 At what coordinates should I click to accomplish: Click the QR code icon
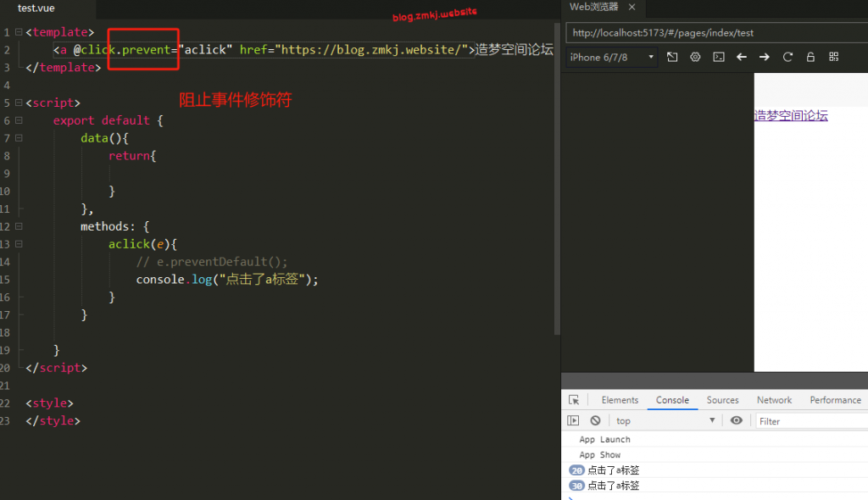click(833, 57)
